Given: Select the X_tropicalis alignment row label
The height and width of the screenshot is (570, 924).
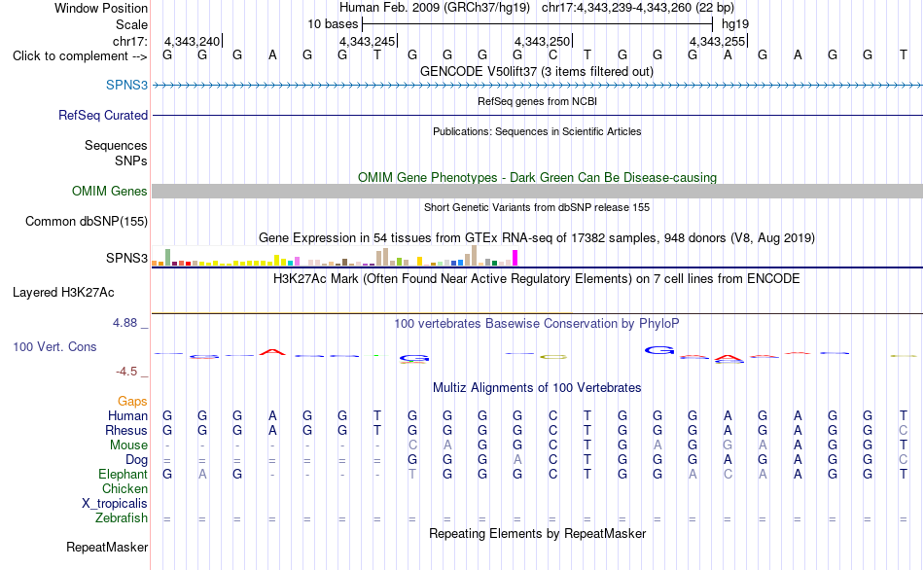Looking at the screenshot, I should point(115,504).
